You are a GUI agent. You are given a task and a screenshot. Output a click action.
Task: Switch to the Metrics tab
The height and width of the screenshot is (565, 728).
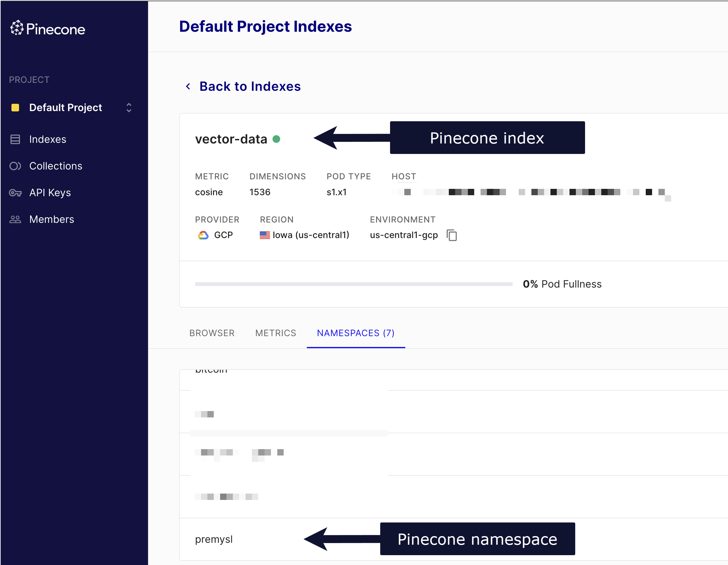(276, 333)
